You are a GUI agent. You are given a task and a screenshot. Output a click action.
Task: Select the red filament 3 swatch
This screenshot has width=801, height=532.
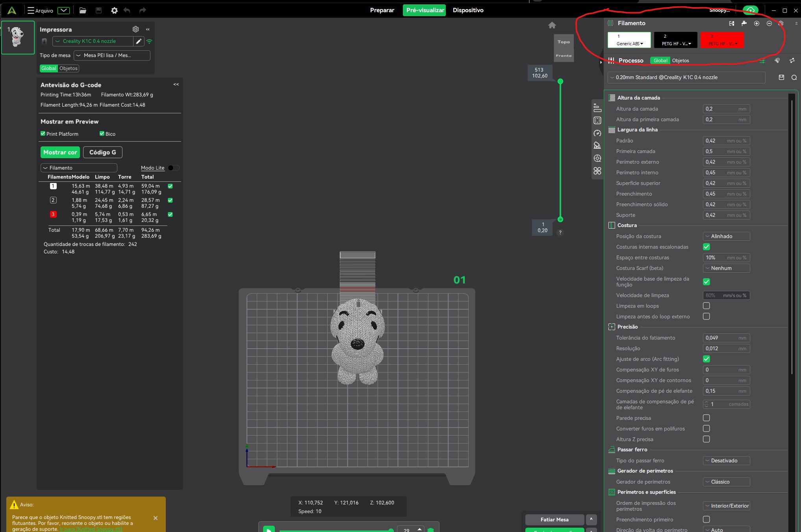coord(722,40)
